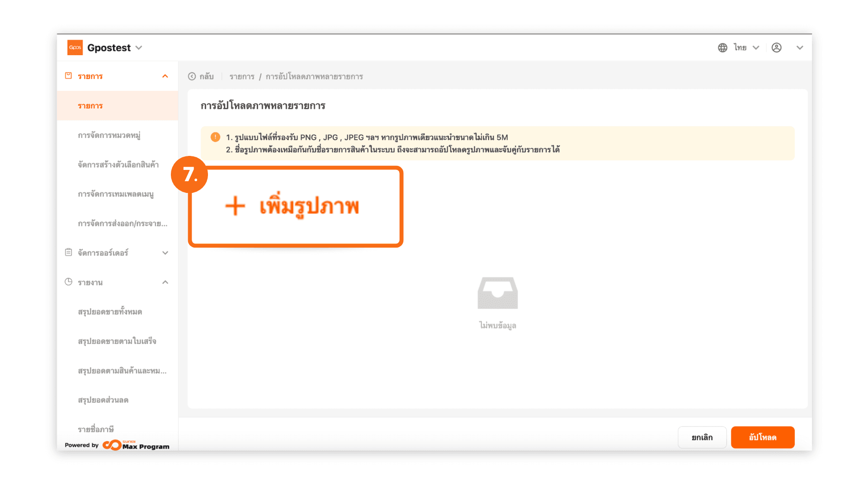Screen dimensions: 868x488
Task: Collapse the รายงาน section chevron
Action: point(165,282)
